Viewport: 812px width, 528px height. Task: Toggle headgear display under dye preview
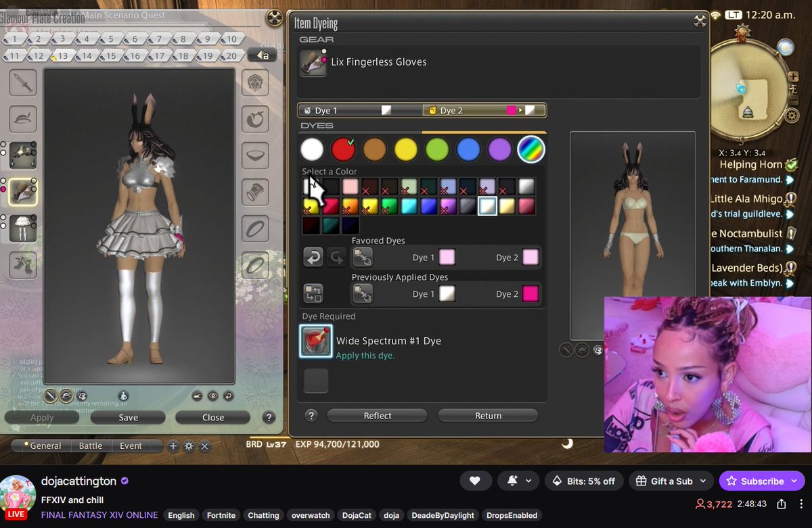pos(582,350)
